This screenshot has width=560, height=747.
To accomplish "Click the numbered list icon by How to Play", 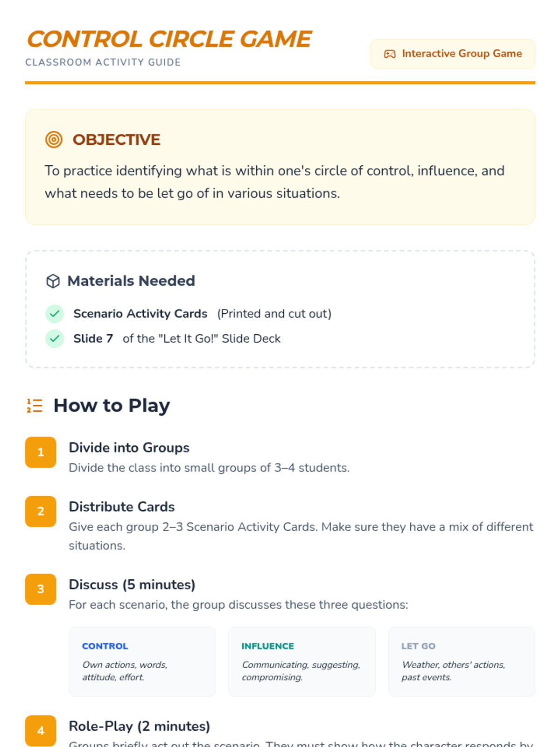I will pos(35,406).
